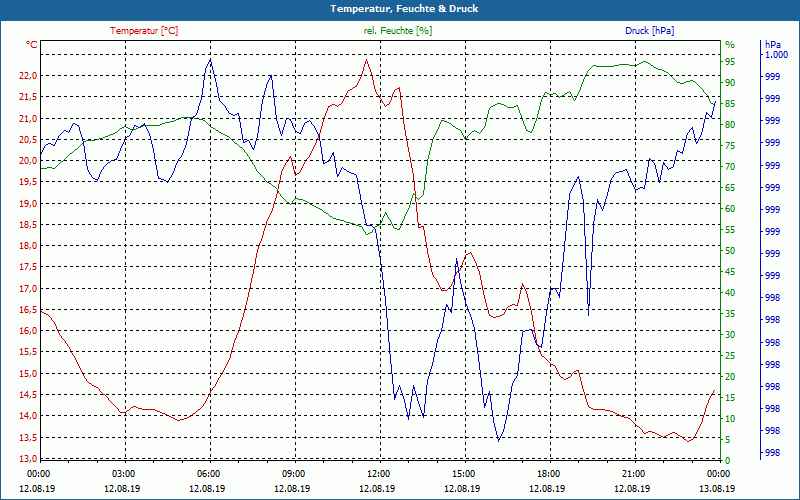
Task: Click the green '90' humidity axis value
Action: [x=730, y=83]
